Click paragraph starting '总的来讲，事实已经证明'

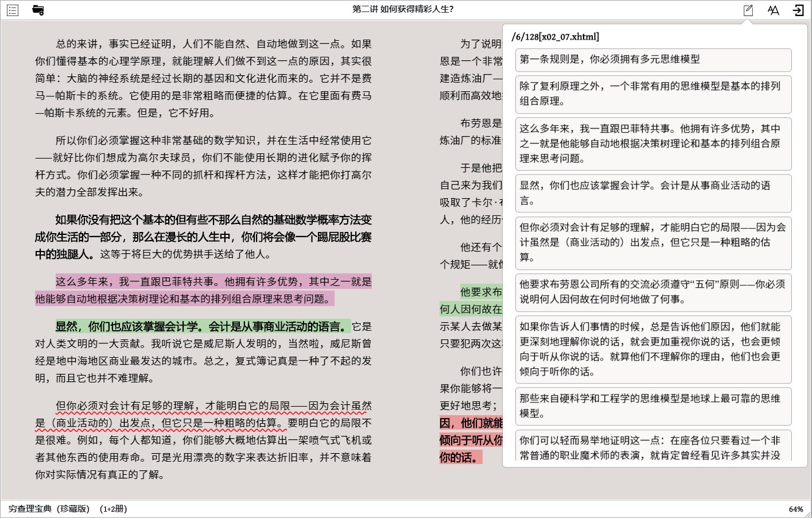point(203,78)
